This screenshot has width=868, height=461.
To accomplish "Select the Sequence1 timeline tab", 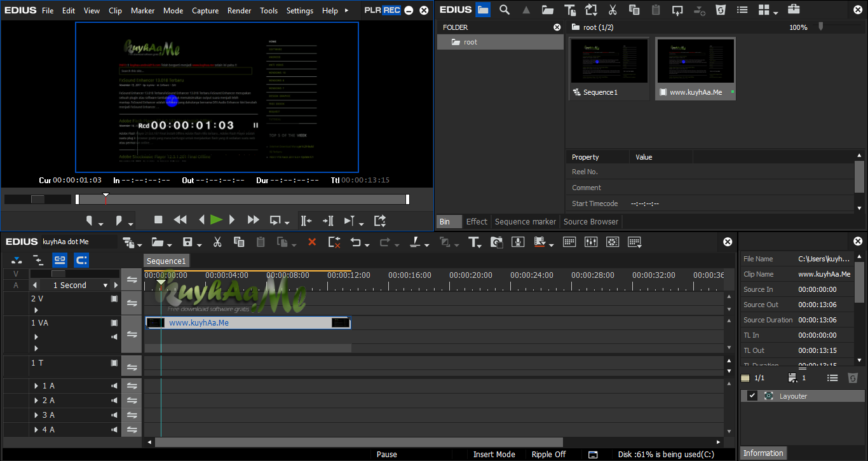I will coord(166,261).
